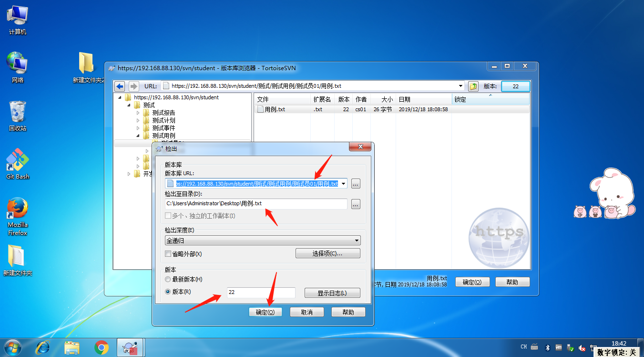Expand the 测试报告 tree node
This screenshot has width=644, height=357.
138,113
